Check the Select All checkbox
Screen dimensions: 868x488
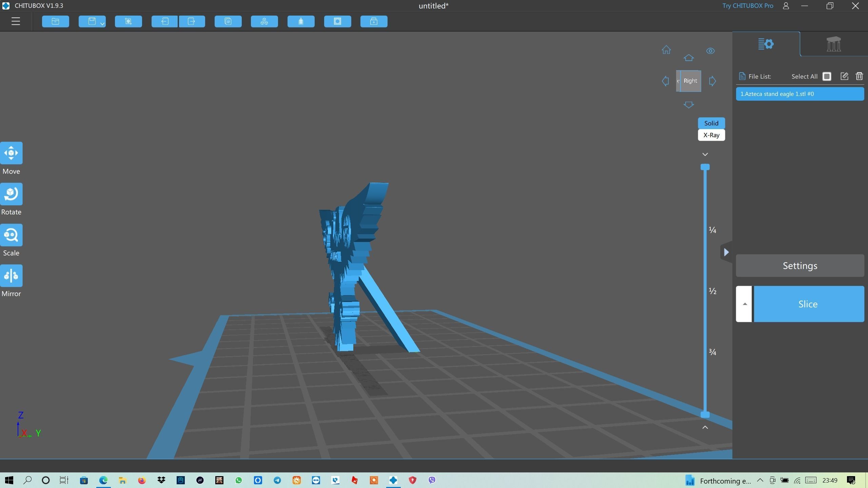coord(827,77)
